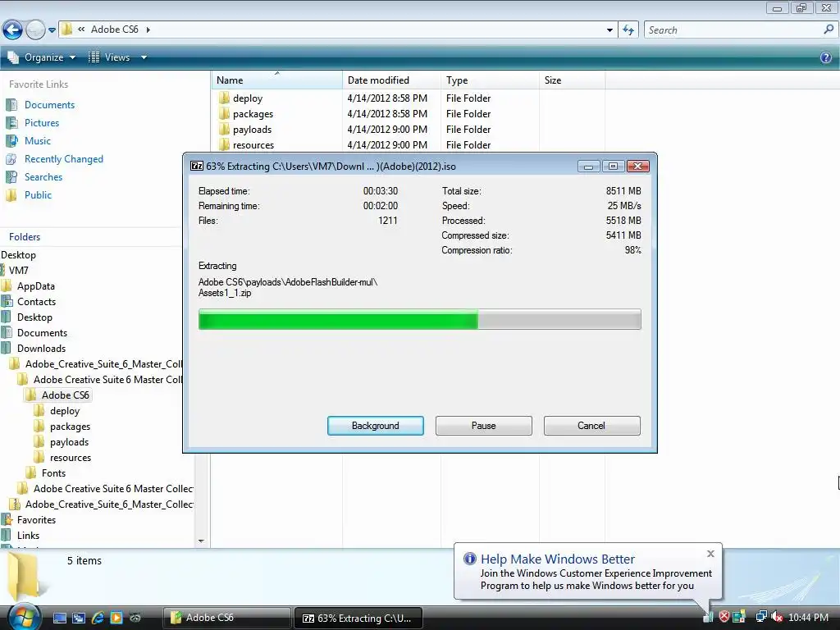The image size is (840, 630).
Task: Select VM7 in folder tree
Action: pos(18,271)
